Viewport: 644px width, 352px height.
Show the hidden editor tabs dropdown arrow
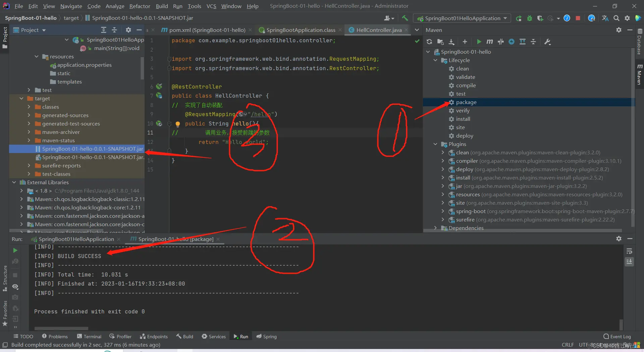[417, 30]
